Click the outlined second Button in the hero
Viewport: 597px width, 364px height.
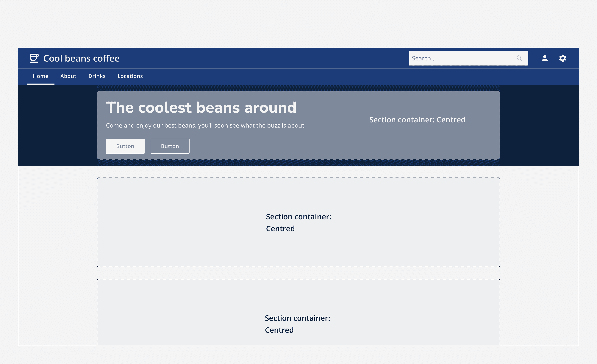tap(170, 146)
